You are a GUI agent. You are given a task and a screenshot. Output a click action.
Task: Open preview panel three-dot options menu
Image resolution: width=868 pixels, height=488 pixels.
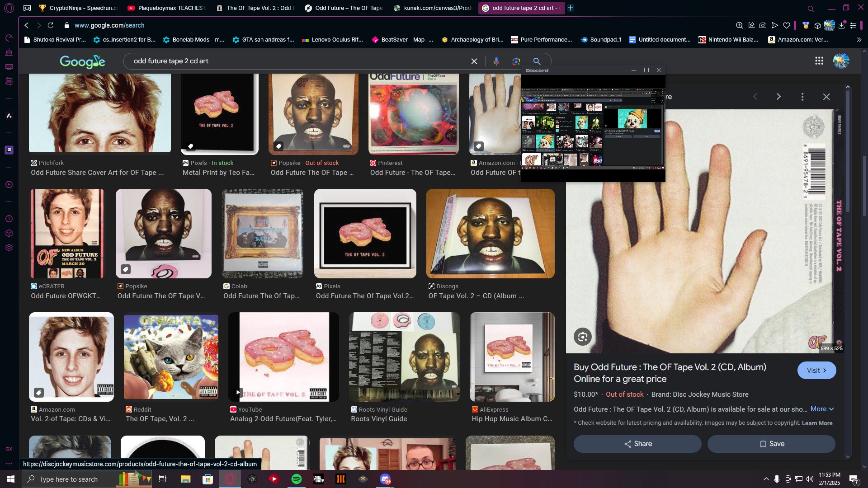click(x=802, y=97)
